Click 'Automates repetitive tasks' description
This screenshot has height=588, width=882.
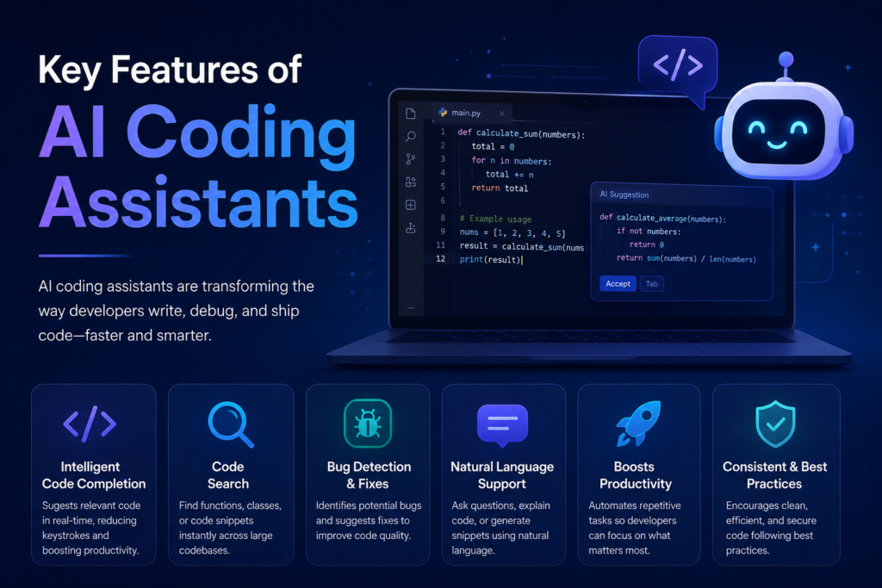pyautogui.click(x=635, y=528)
